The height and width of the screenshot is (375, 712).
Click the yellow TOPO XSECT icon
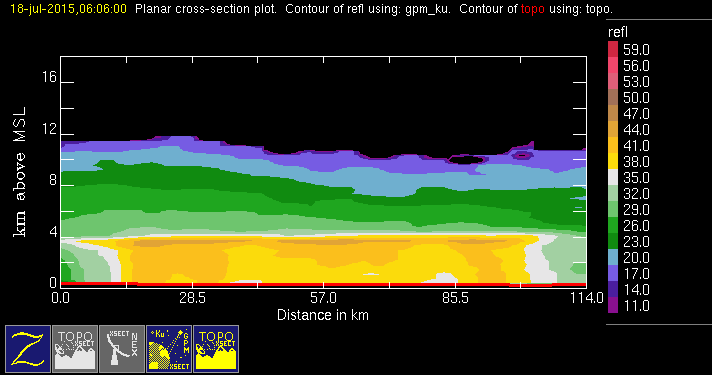(216, 349)
